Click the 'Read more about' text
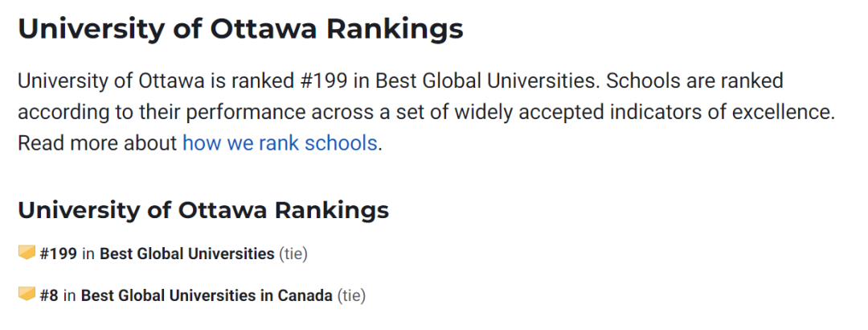This screenshot has width=868, height=330. pos(97,143)
